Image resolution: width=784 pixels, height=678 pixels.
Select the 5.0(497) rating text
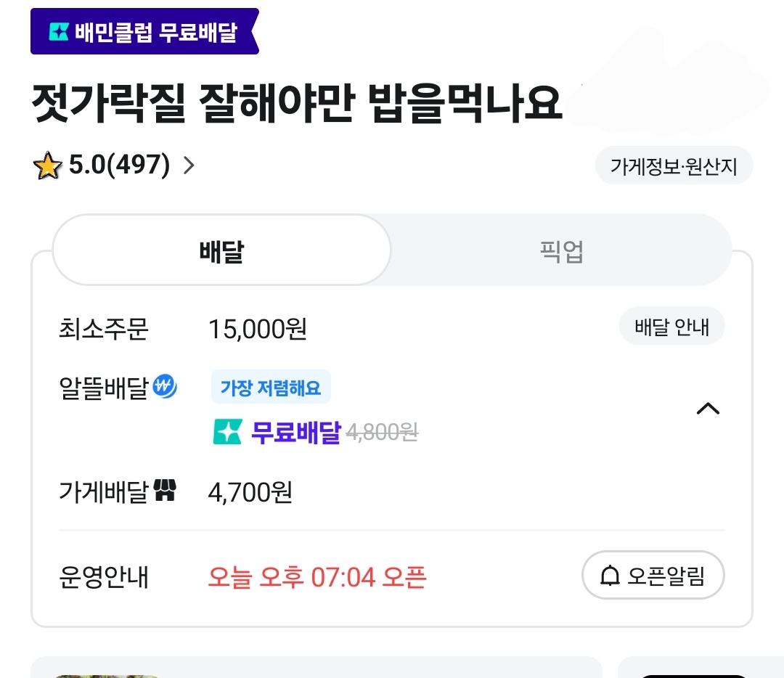[120, 165]
